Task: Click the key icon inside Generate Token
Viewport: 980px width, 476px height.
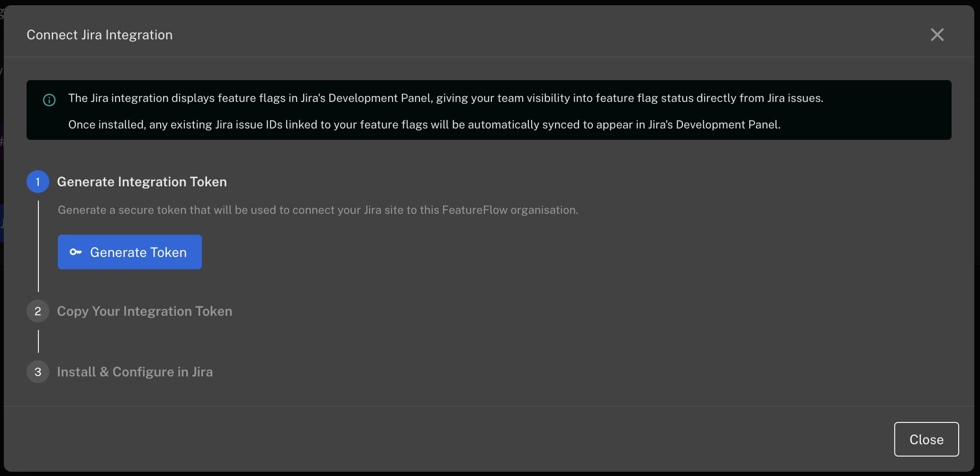Action: tap(76, 252)
